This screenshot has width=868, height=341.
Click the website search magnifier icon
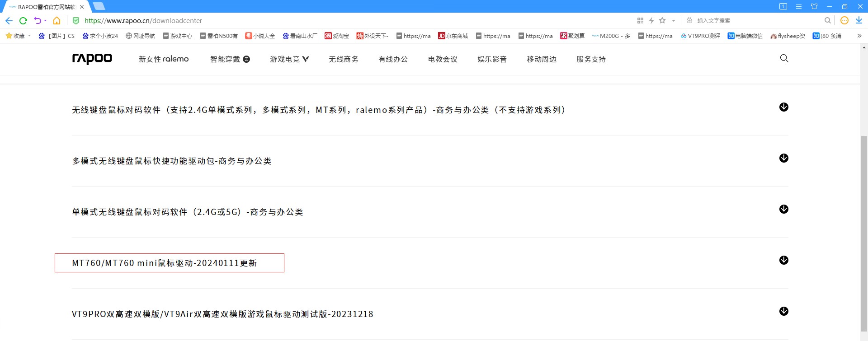784,58
